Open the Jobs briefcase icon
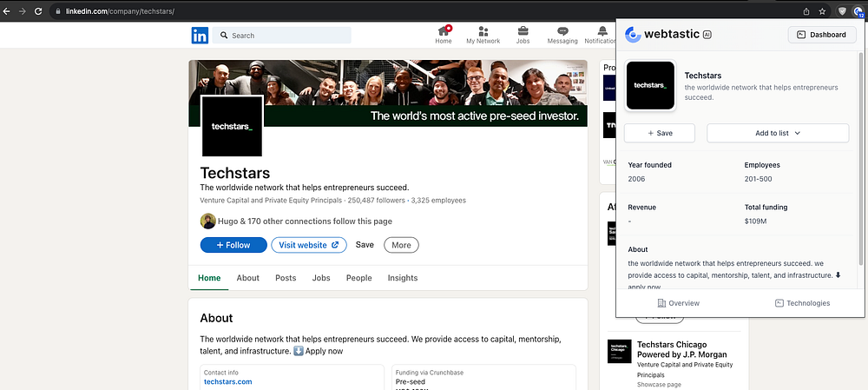This screenshot has width=868, height=390. [x=523, y=31]
